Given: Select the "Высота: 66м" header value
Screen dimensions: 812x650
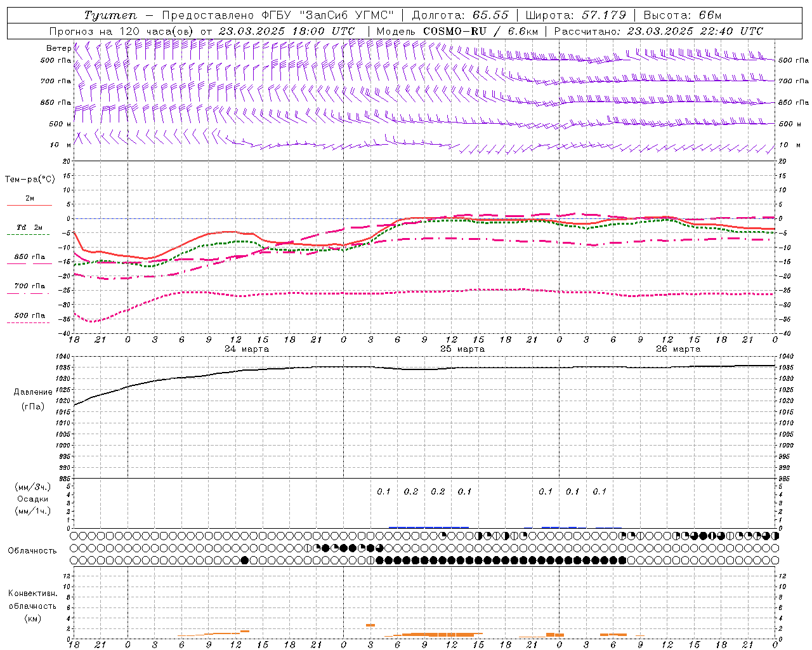Looking at the screenshot, I should pos(682,15).
